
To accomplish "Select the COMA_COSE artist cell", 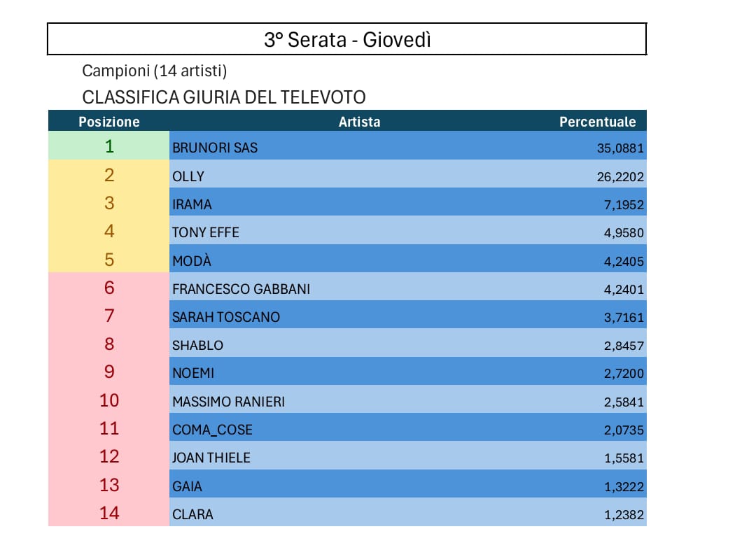I will click(x=212, y=430).
